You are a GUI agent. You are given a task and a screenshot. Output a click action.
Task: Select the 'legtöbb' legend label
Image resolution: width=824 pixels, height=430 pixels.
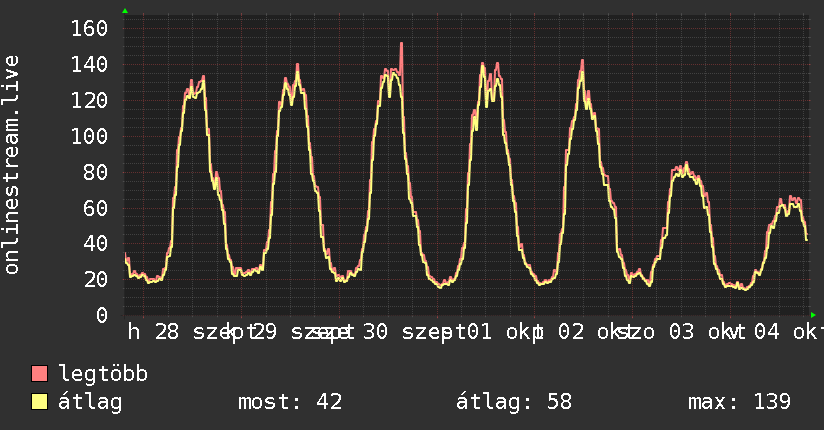pos(103,373)
